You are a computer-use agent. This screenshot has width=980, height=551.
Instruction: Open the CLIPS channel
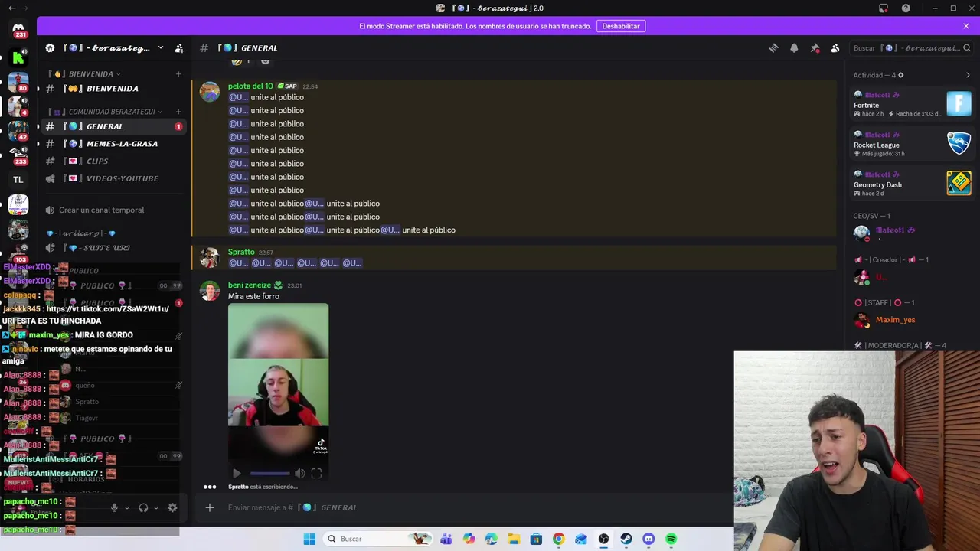(113, 161)
